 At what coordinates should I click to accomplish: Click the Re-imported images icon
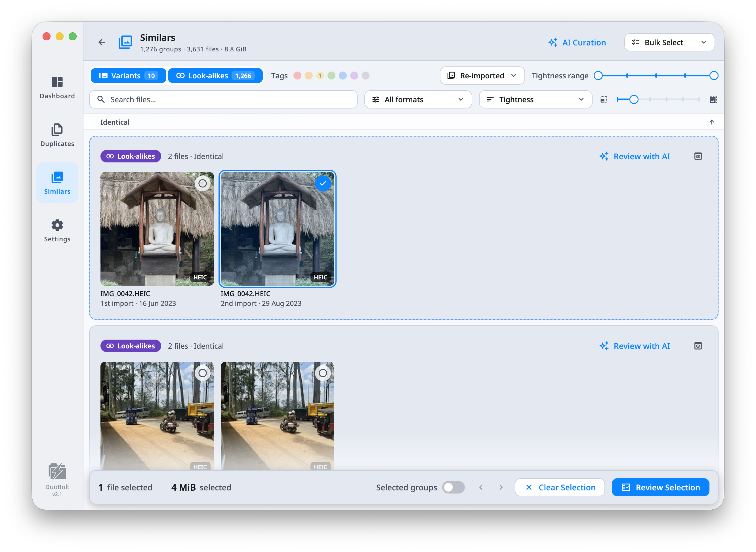[451, 76]
